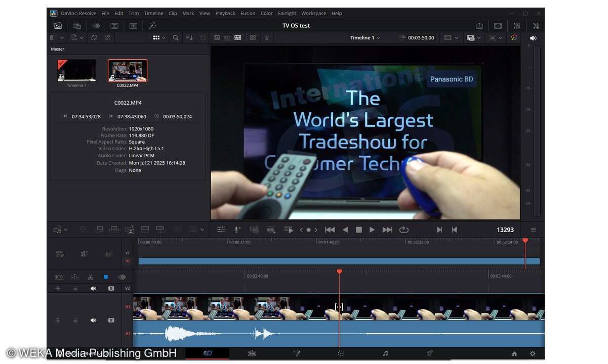Select the C0022.MP4 clip thumbnail
This screenshot has width=608, height=364.
pyautogui.click(x=128, y=70)
